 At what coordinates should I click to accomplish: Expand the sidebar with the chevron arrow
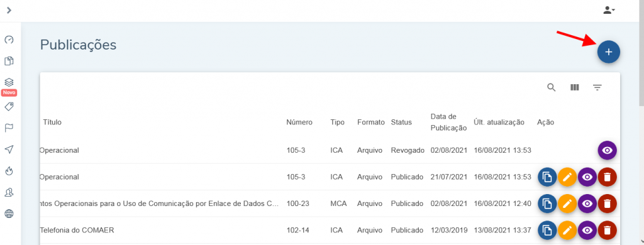(x=9, y=10)
